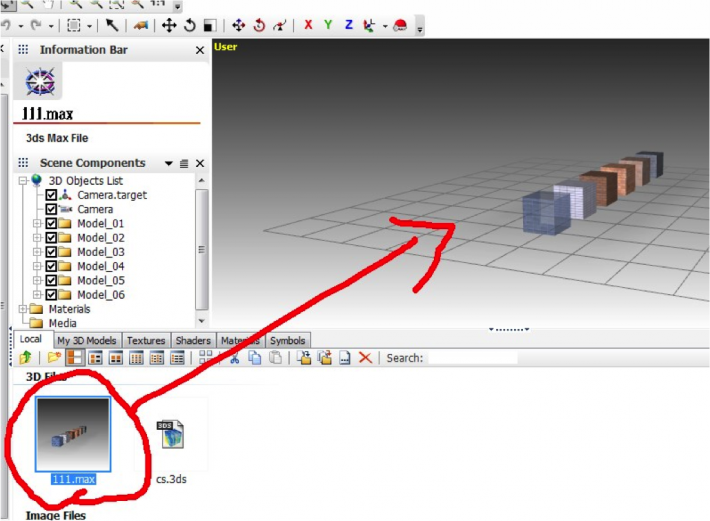Expand the Model_03 tree node
Viewport: 710px width, 521px height.
[x=37, y=252]
